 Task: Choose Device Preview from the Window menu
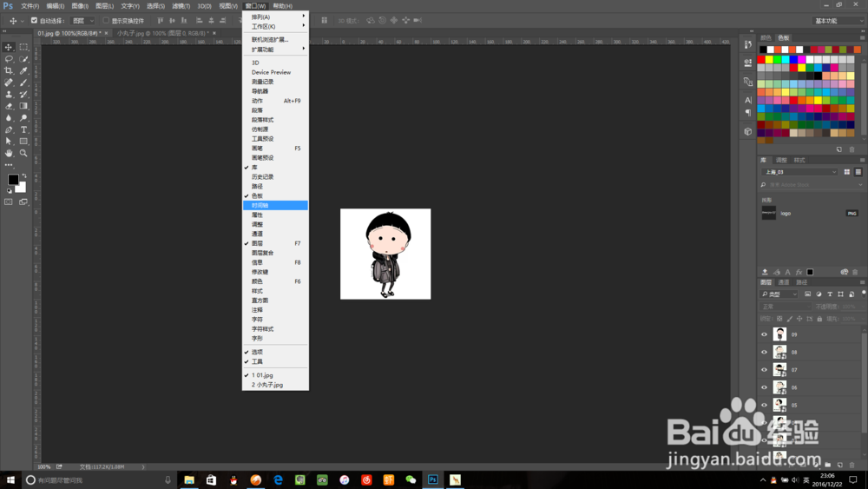(275, 73)
